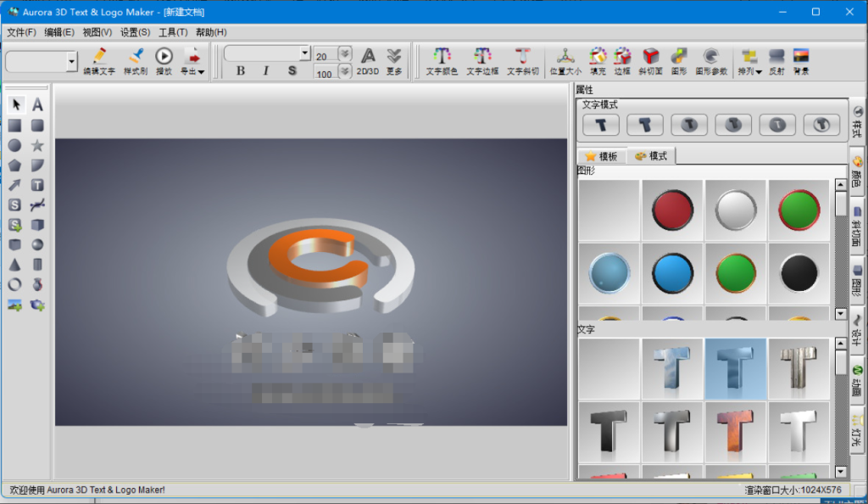This screenshot has width=868, height=504.
Task: Click the 样式刷 style brush tool
Action: coord(136,61)
